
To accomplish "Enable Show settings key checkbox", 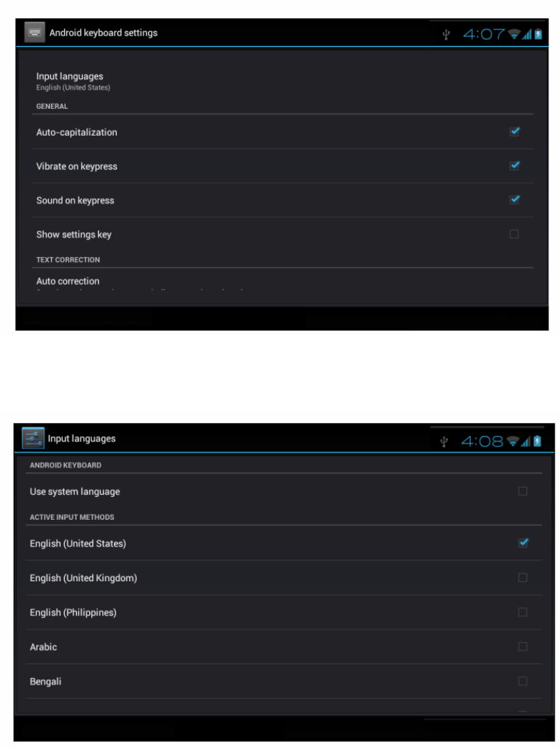I will tap(513, 234).
